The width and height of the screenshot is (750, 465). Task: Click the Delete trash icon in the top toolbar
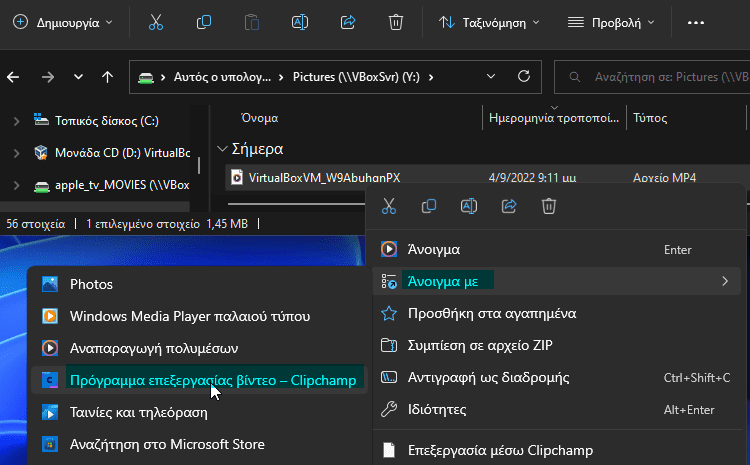(396, 22)
